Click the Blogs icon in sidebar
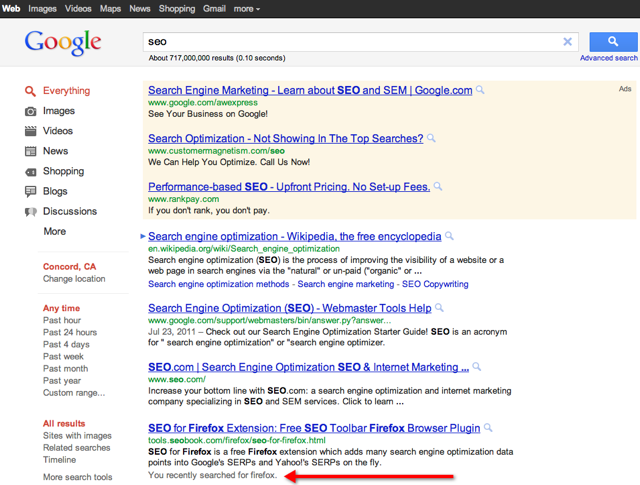Screen dimensions: 640x485 coord(31,191)
